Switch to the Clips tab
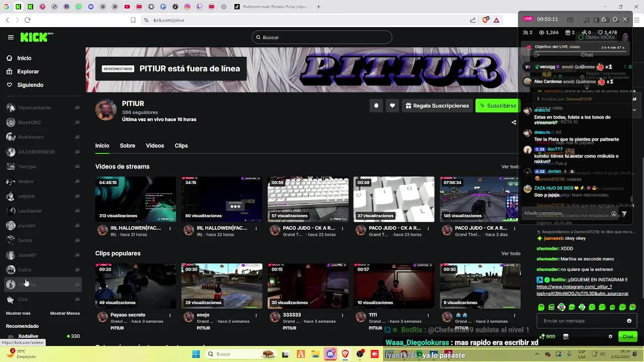The height and width of the screenshot is (362, 644). tap(181, 146)
